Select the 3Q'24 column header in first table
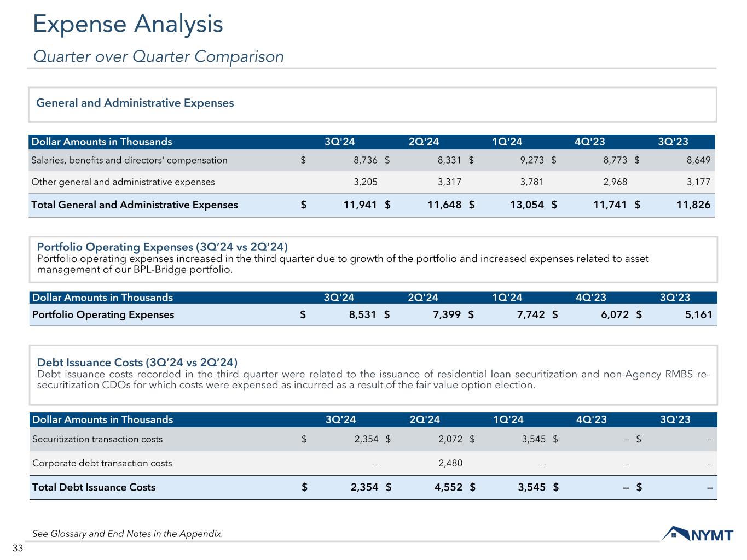Viewport: 747px width, 560px height. pos(339,142)
